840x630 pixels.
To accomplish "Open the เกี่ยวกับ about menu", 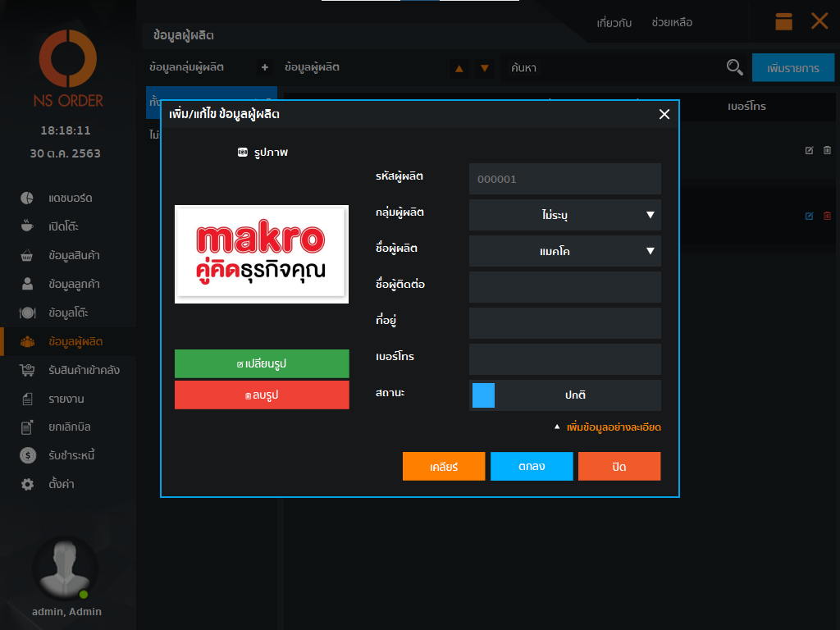I will tap(614, 23).
